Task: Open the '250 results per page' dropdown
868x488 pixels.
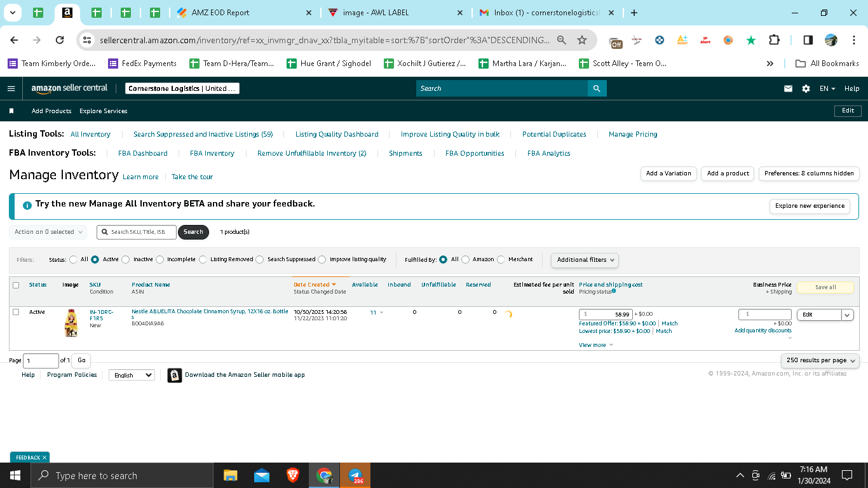Action: click(820, 360)
